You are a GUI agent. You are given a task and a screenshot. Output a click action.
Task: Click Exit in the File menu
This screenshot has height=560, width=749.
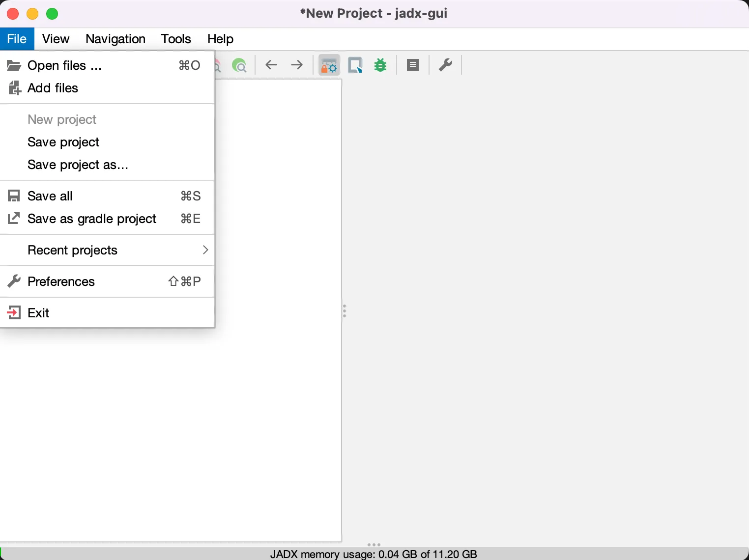click(x=38, y=313)
